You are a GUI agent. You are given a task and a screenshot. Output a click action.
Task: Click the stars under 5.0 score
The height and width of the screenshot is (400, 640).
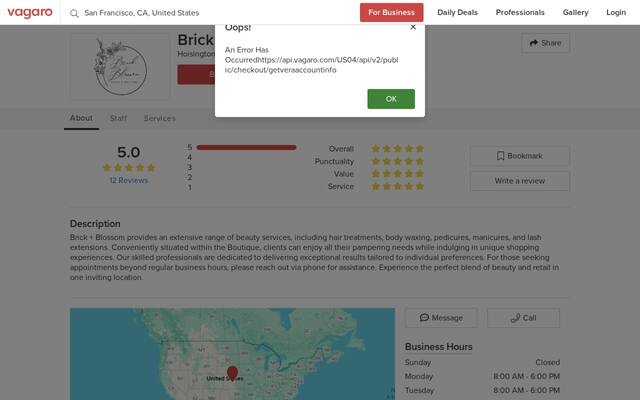click(x=129, y=168)
